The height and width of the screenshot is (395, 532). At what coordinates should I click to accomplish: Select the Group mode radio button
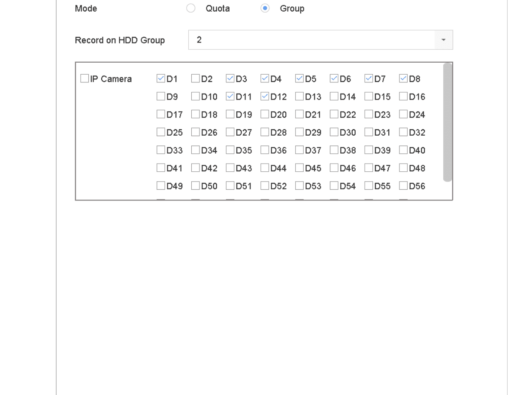point(265,9)
